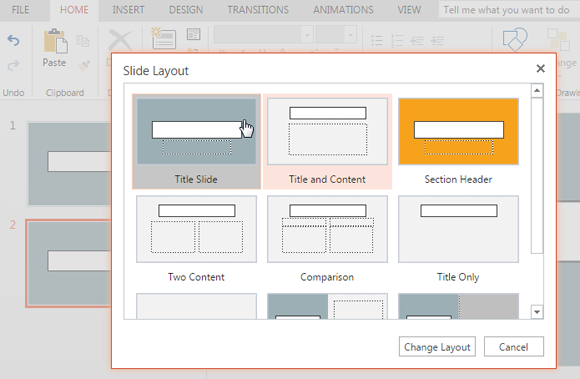Close the Slide Layout dialog
Image resolution: width=580 pixels, height=379 pixels.
point(540,68)
